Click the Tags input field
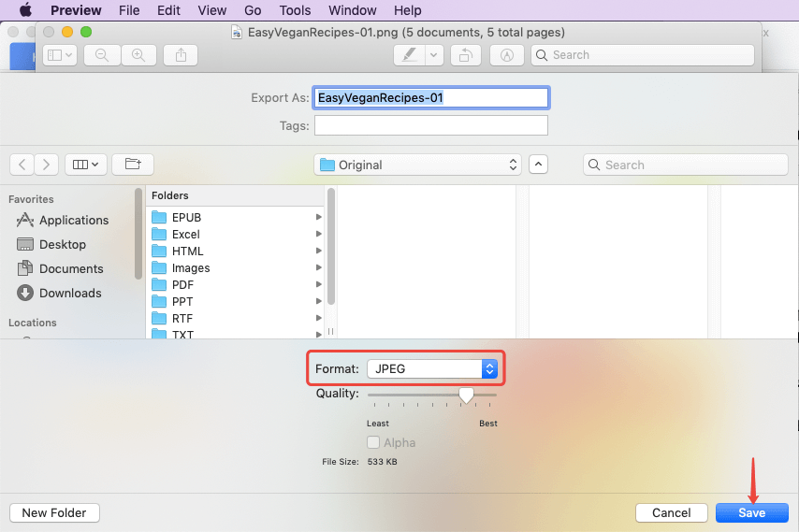 click(430, 125)
